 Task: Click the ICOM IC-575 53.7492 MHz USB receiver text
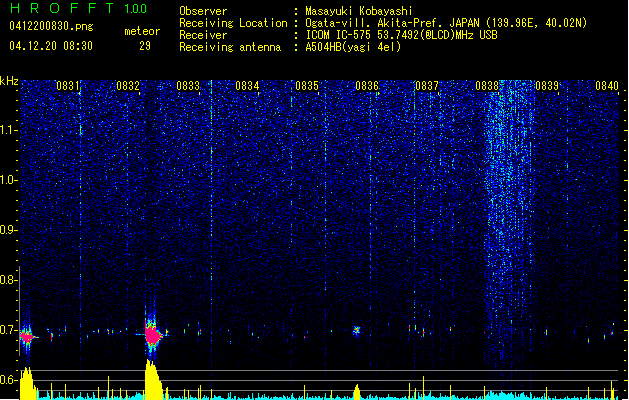pos(401,35)
